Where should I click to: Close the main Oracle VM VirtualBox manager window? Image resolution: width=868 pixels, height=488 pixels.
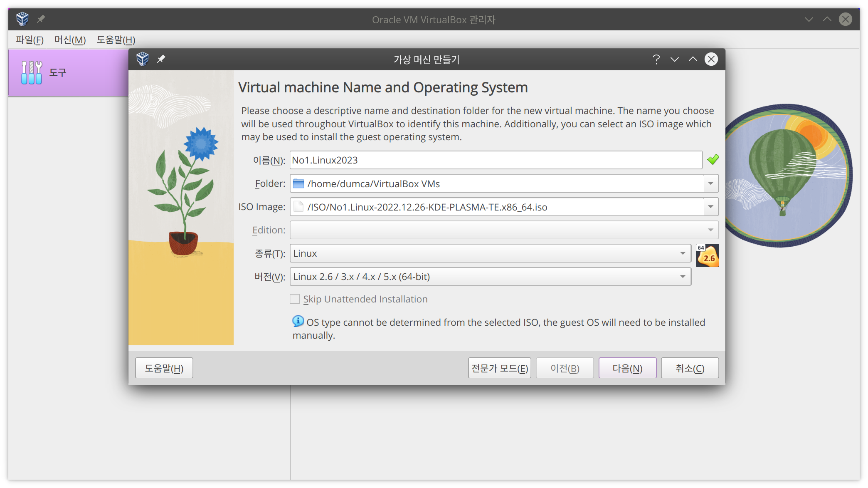(x=846, y=19)
